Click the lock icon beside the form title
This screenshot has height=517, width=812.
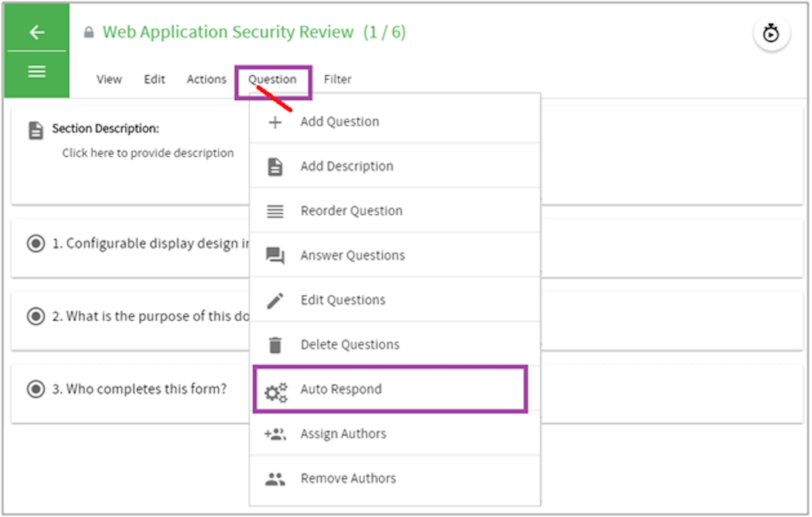pos(89,32)
